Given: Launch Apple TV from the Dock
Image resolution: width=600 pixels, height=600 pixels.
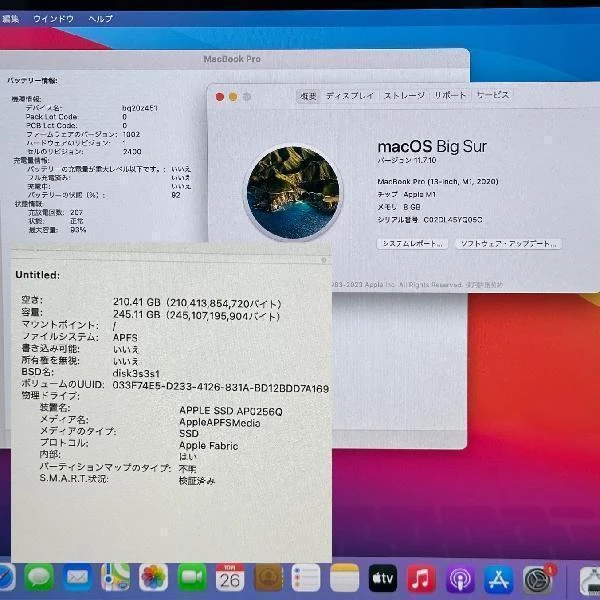Looking at the screenshot, I should point(383,578).
